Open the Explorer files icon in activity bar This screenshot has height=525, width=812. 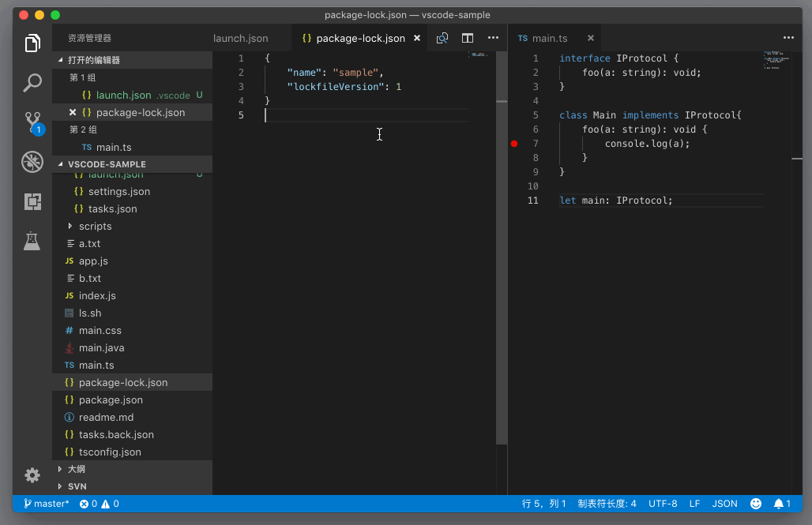tap(32, 43)
